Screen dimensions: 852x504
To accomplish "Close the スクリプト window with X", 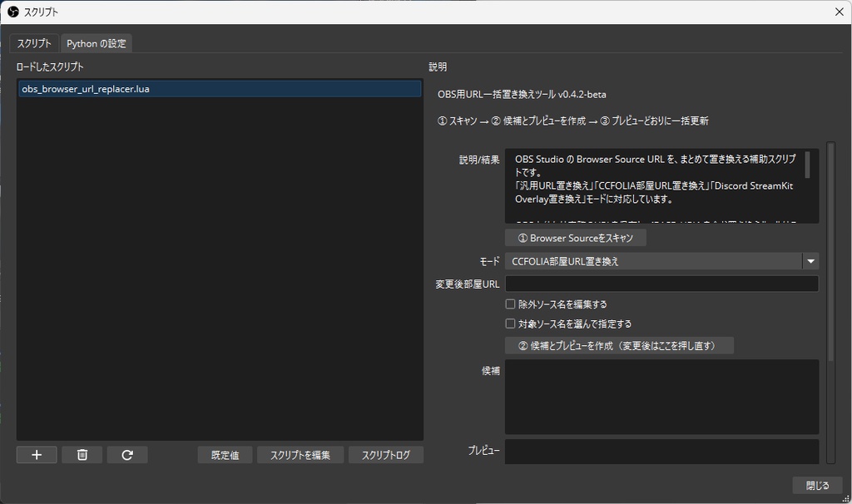I will 839,12.
